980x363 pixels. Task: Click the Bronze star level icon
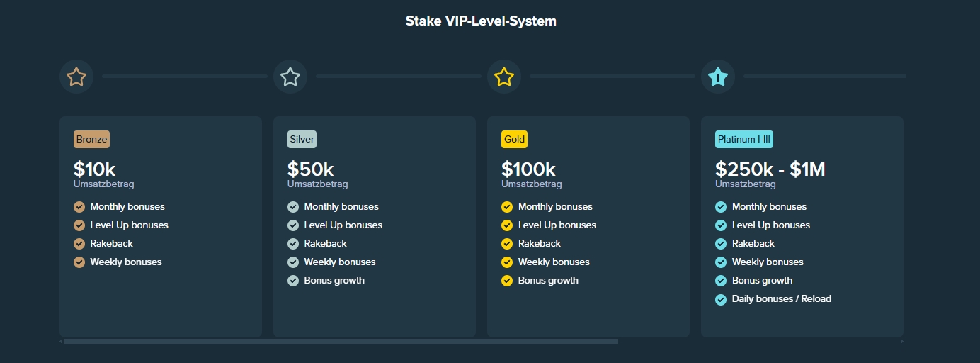[76, 77]
